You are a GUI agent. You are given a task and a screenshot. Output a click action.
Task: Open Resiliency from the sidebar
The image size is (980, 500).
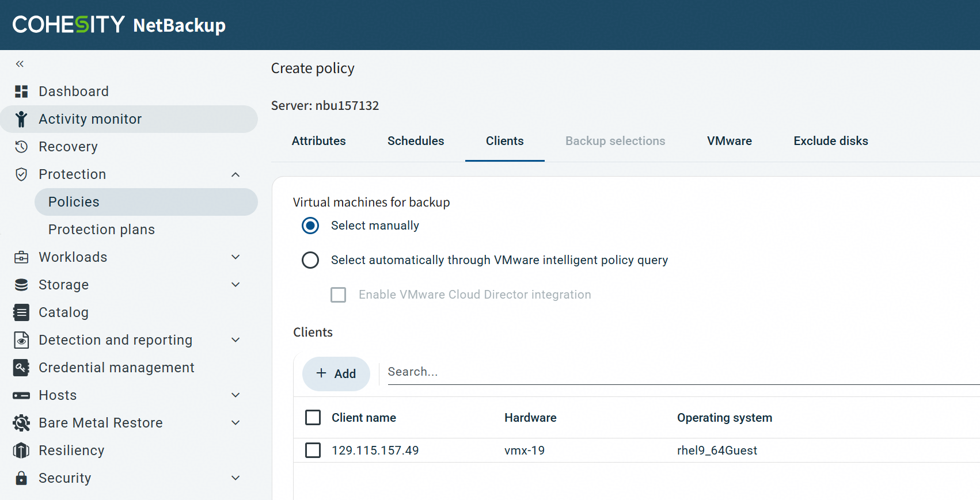[71, 451]
